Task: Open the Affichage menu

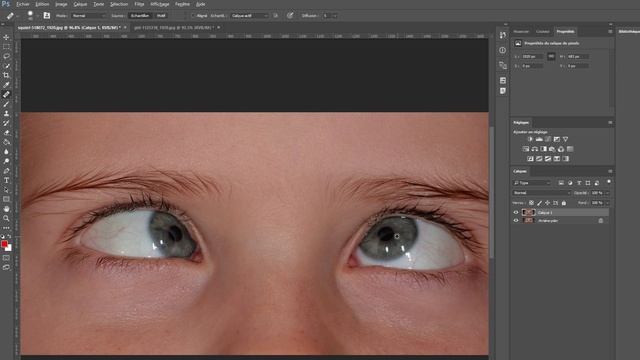Action: point(160,4)
